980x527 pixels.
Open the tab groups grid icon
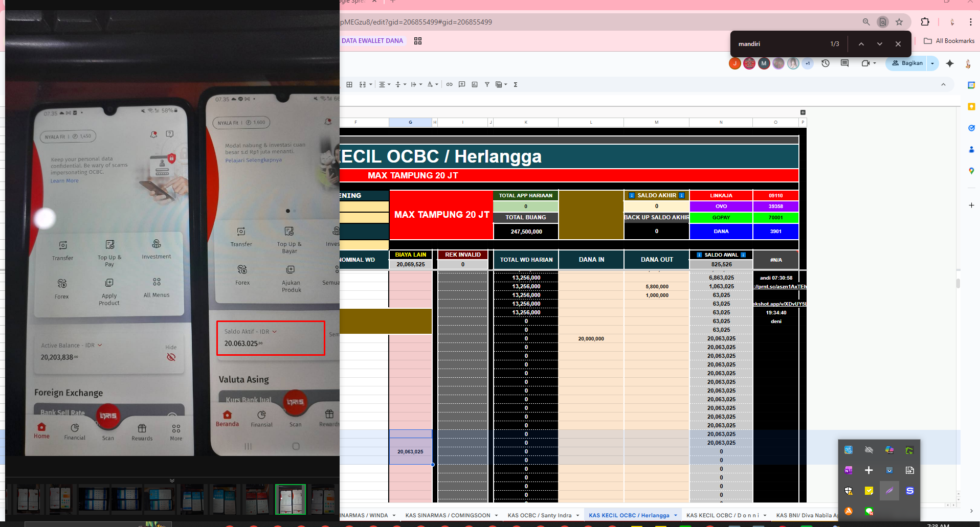[x=418, y=41]
